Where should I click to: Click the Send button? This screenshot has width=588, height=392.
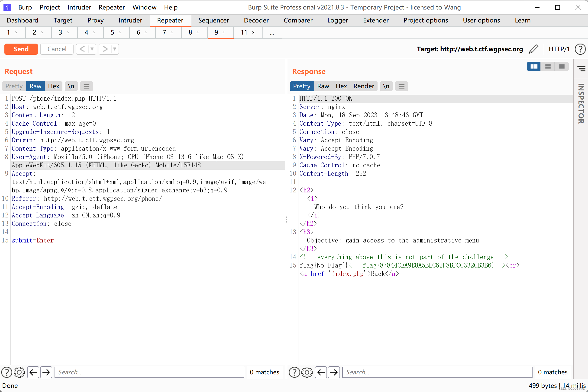point(21,49)
